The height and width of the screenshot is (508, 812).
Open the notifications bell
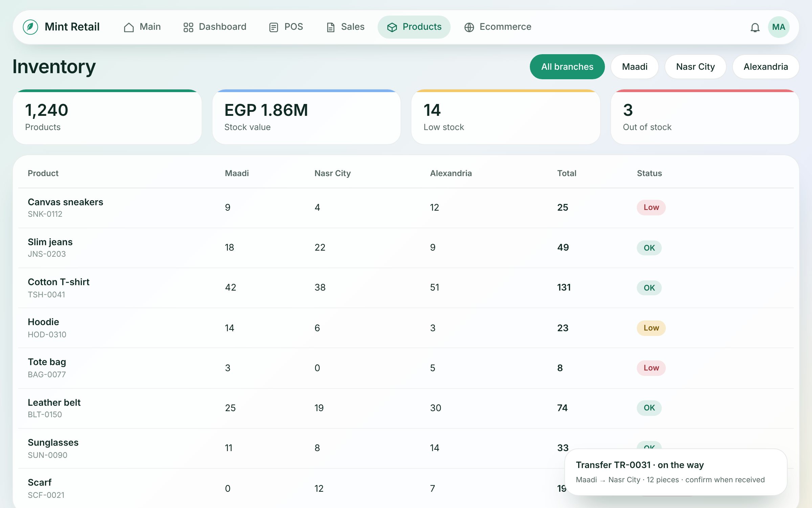point(755,27)
